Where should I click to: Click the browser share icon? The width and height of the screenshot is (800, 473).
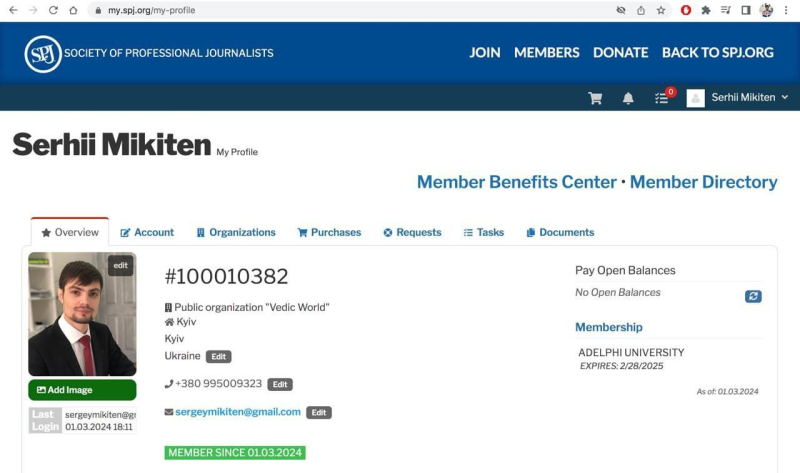641,10
